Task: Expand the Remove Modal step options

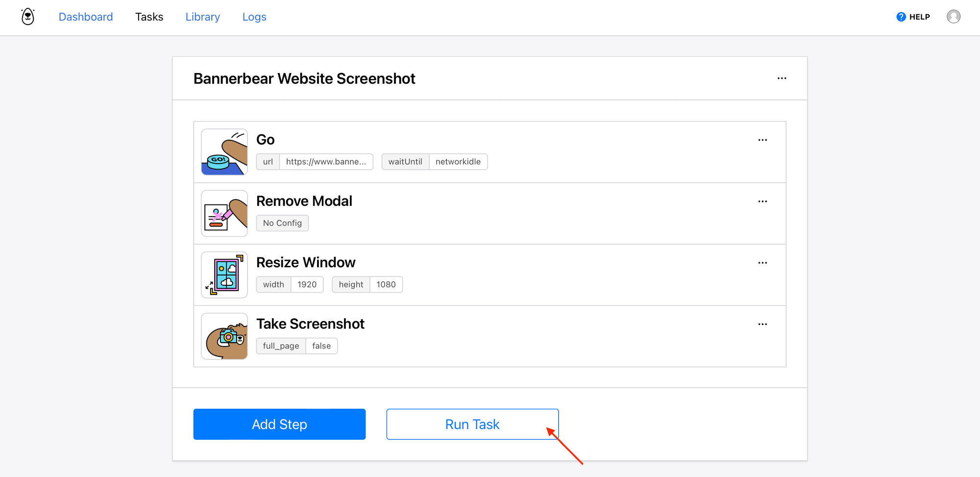Action: pos(762,201)
